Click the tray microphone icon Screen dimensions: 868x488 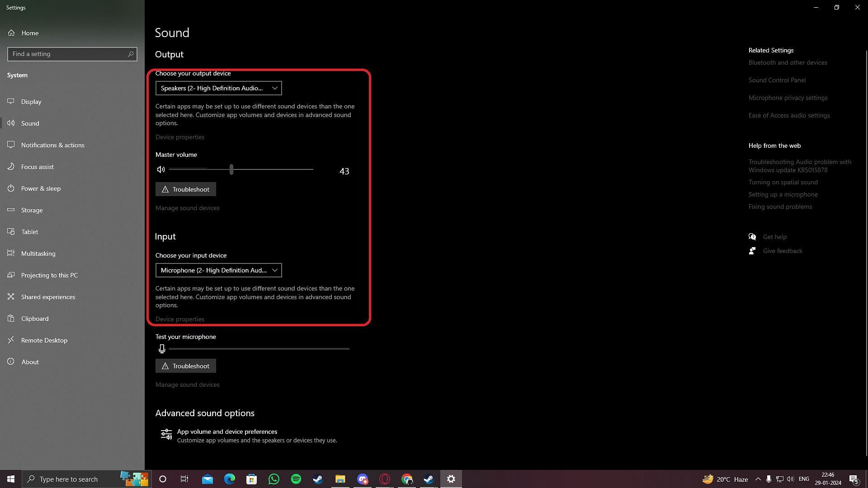[769, 479]
